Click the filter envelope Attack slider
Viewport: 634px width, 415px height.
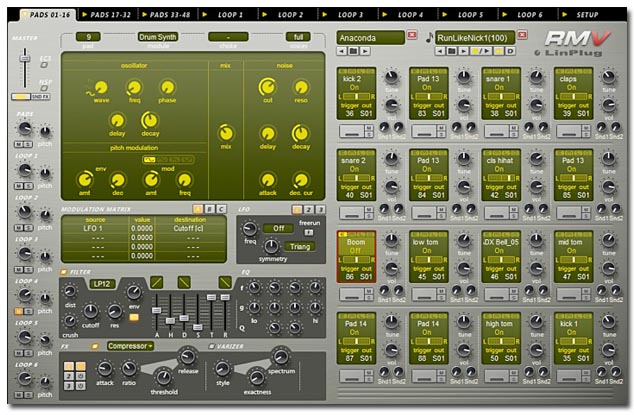(x=156, y=311)
